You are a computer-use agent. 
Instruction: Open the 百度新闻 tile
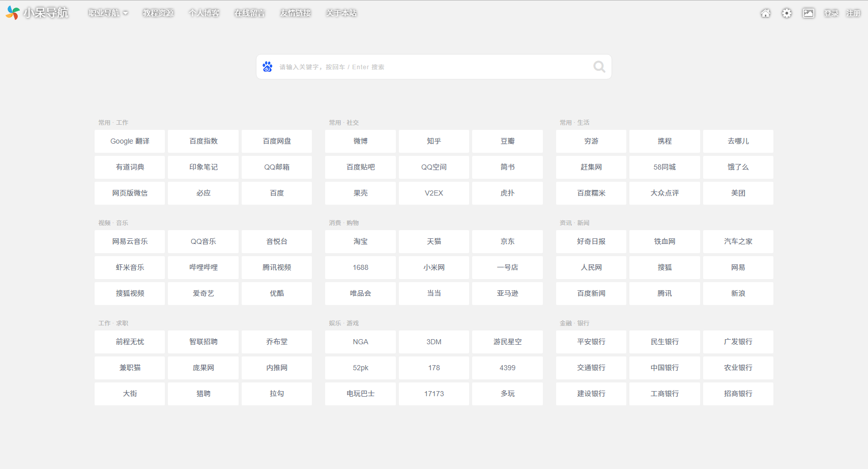click(x=591, y=293)
